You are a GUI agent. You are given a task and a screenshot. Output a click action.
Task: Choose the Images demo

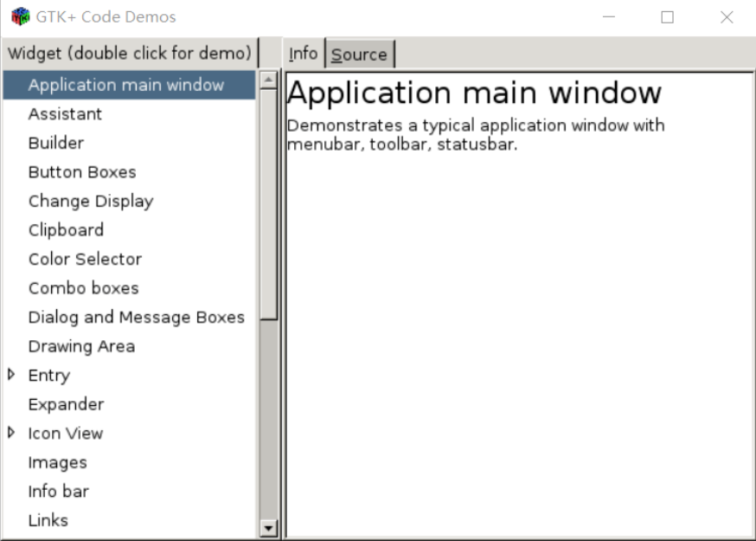[57, 462]
